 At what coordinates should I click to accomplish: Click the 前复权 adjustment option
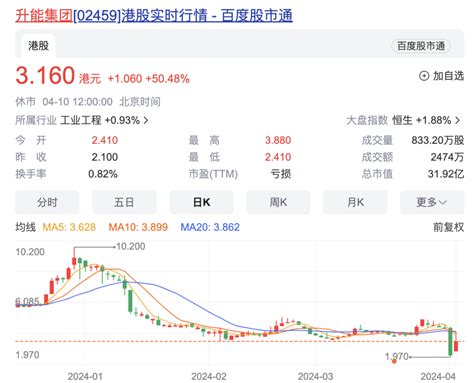(x=448, y=227)
